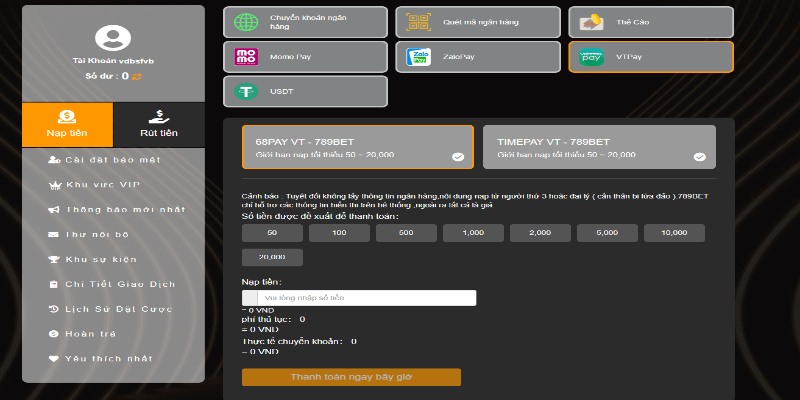Select Quét mã ngân hàng payment method
The image size is (800, 400).
tap(478, 22)
